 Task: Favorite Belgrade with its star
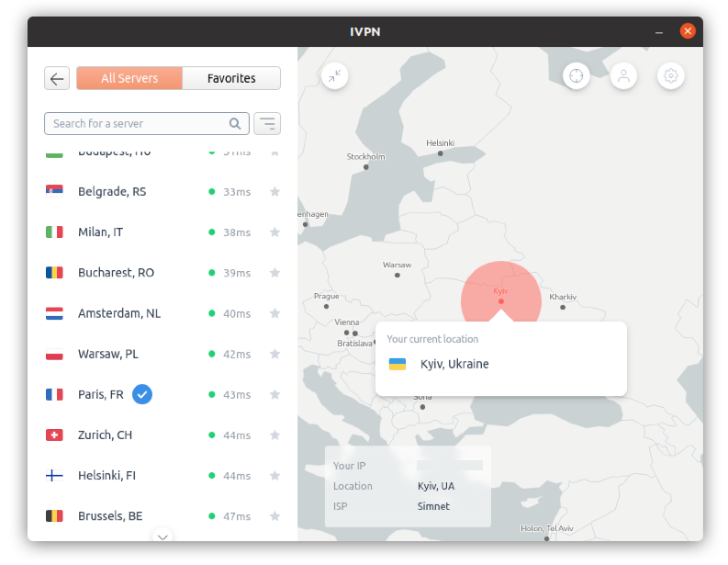tap(274, 191)
